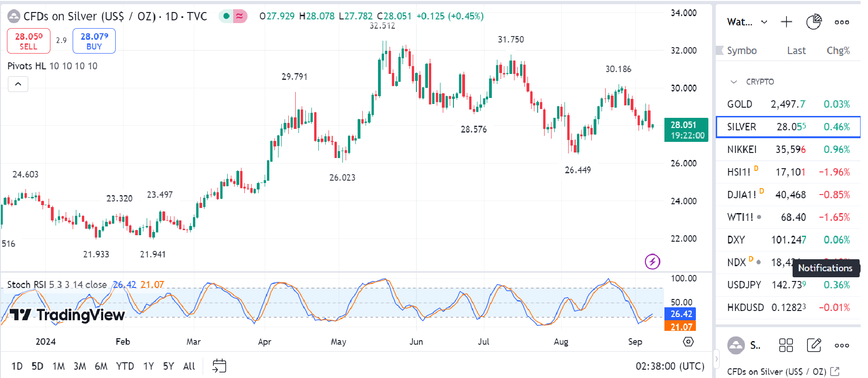This screenshot has height=378, width=868.
Task: Click the purple lightning bolt icon on chart
Action: tap(652, 262)
